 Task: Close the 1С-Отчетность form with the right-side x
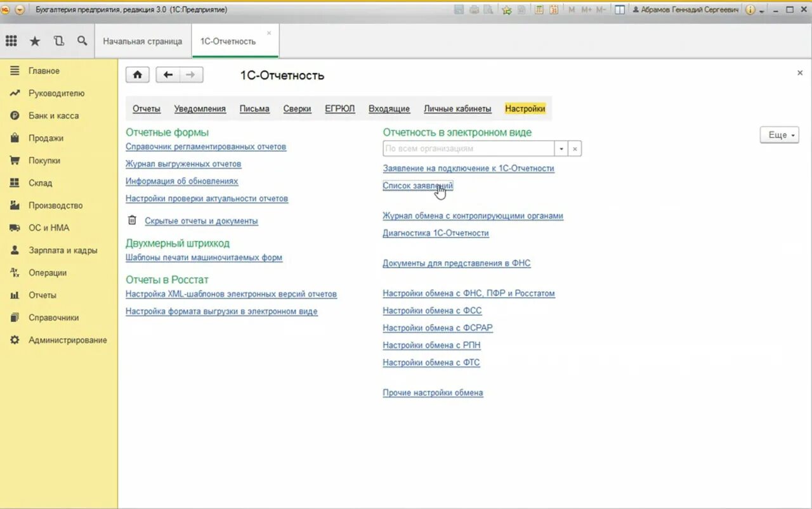pos(800,73)
